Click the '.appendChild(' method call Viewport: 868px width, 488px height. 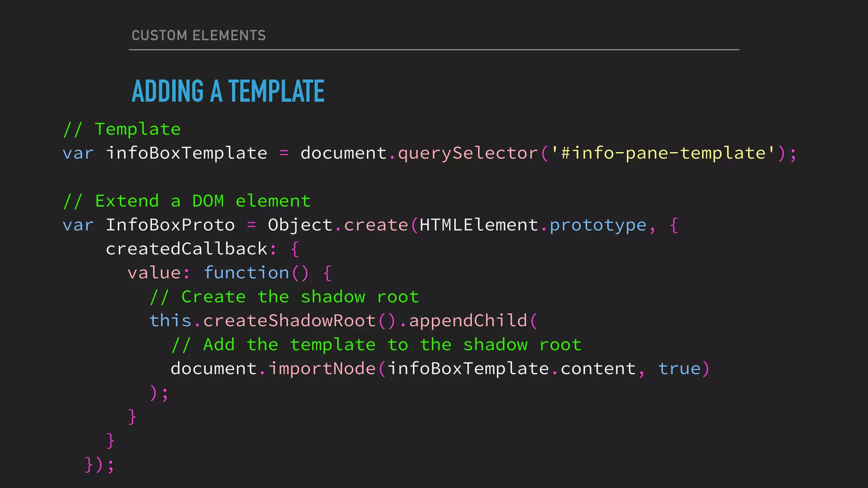pyautogui.click(x=468, y=321)
